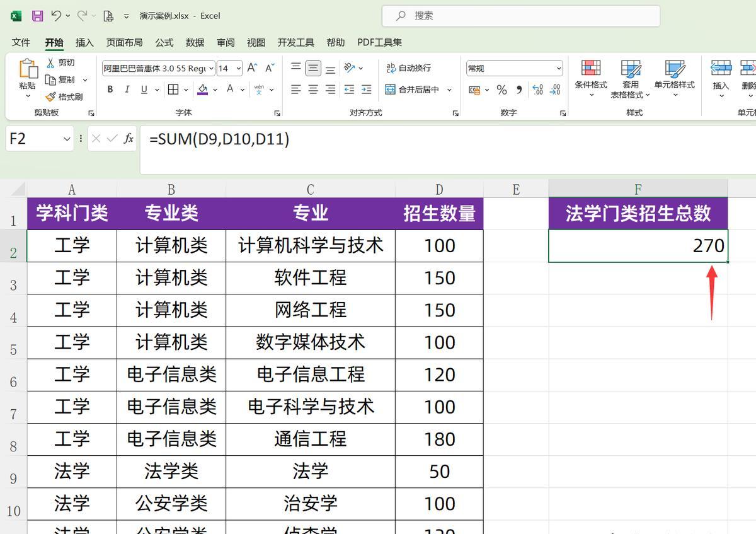Open the font name dropdown
The image size is (756, 534).
[211, 68]
